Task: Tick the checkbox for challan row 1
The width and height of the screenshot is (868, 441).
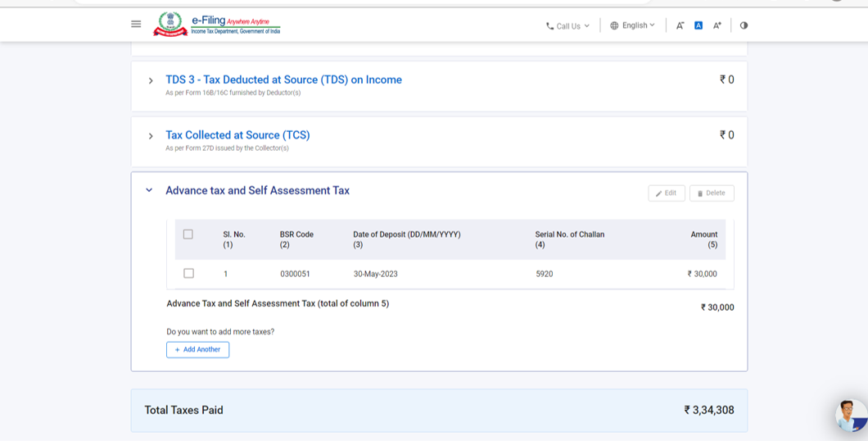Action: [x=188, y=273]
